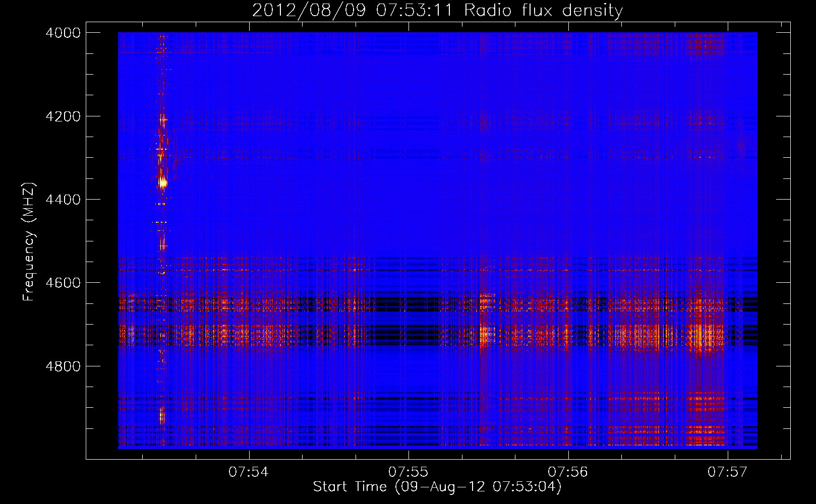Click the 4600 frequency tick label
This screenshot has height=504, width=816.
coord(63,283)
